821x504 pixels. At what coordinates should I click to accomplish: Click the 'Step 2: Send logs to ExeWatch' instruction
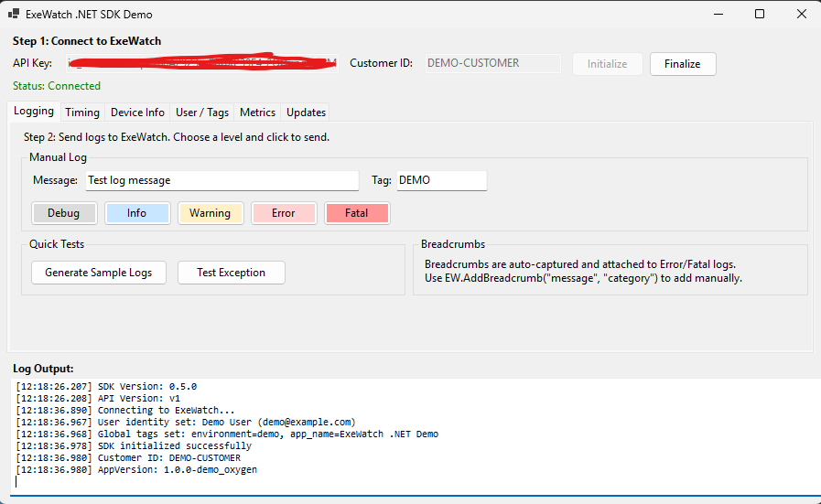point(177,137)
